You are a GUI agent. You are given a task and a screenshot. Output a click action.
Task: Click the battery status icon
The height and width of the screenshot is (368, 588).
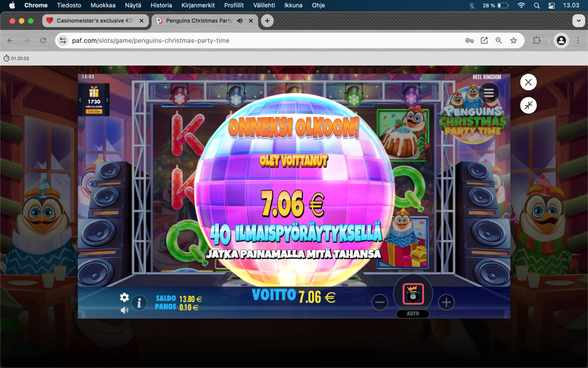(x=503, y=5)
